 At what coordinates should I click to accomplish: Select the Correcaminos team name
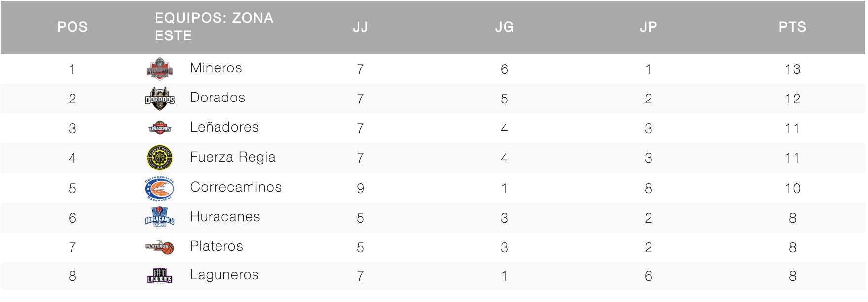[x=236, y=187]
